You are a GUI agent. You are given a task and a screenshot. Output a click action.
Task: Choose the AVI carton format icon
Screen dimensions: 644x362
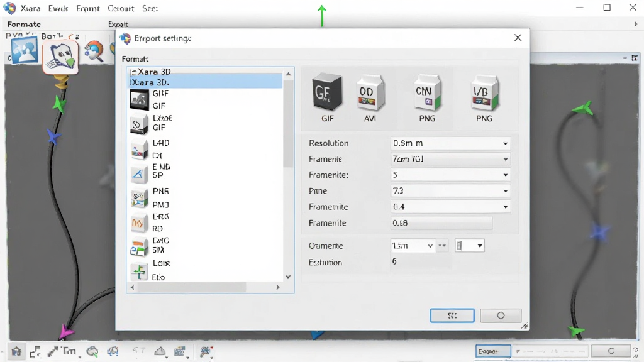[370, 93]
